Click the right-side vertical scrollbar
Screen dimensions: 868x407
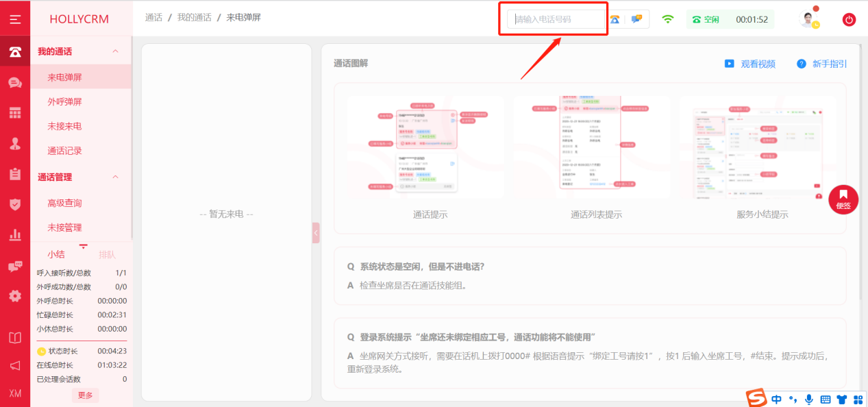(862, 171)
